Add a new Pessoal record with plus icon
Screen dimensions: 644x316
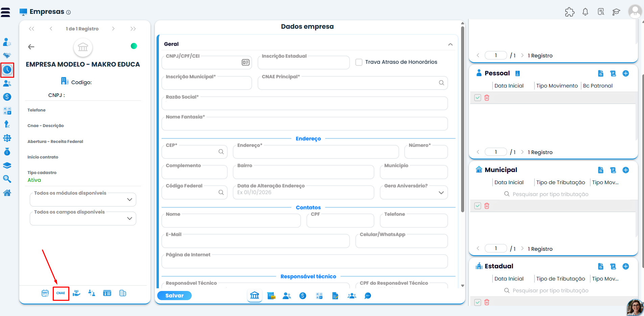tap(626, 73)
